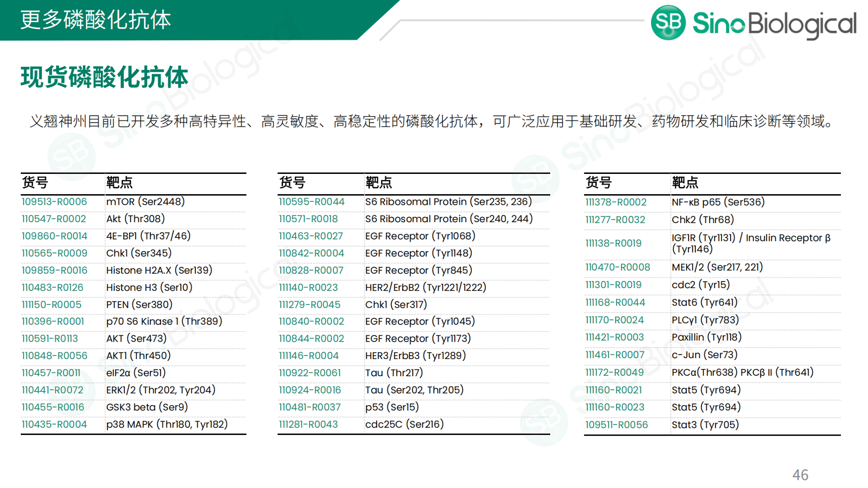Click the 更多磷酸化抗体 banner title

click(x=95, y=20)
